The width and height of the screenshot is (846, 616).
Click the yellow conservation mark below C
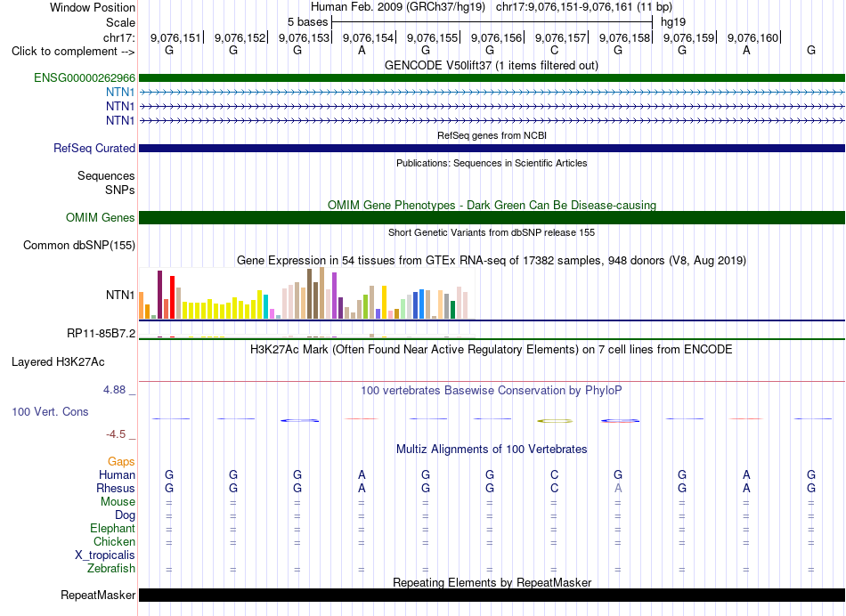pyautogui.click(x=555, y=421)
